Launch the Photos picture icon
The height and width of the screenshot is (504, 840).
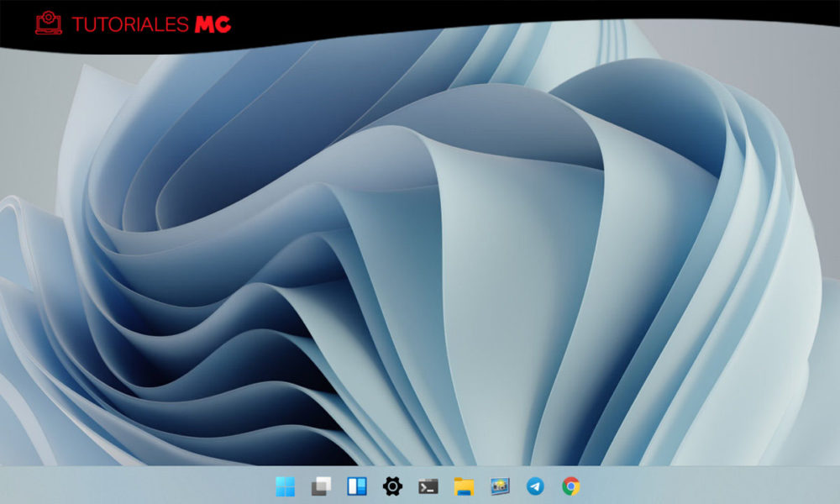click(x=500, y=486)
